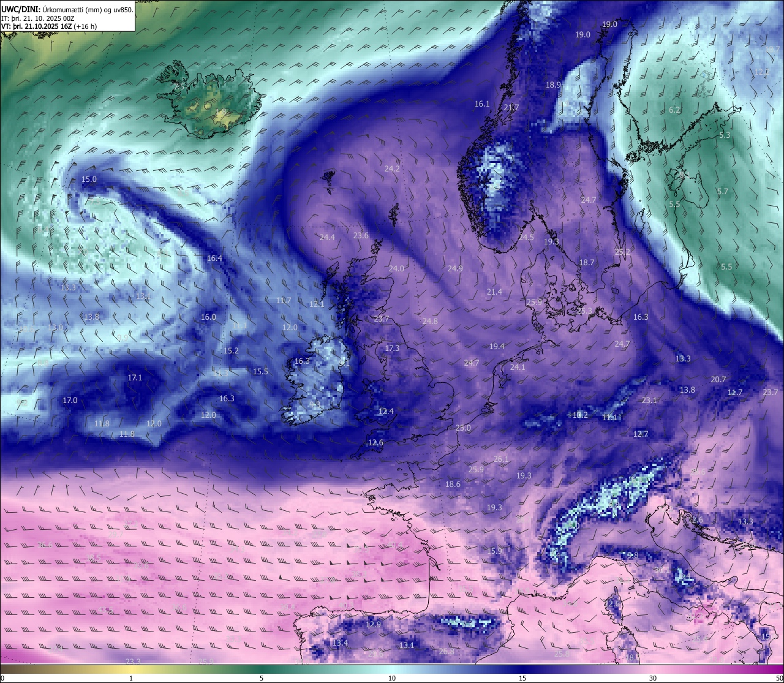Click the 16.0 value on the map
The width and height of the screenshot is (784, 683).
click(208, 317)
